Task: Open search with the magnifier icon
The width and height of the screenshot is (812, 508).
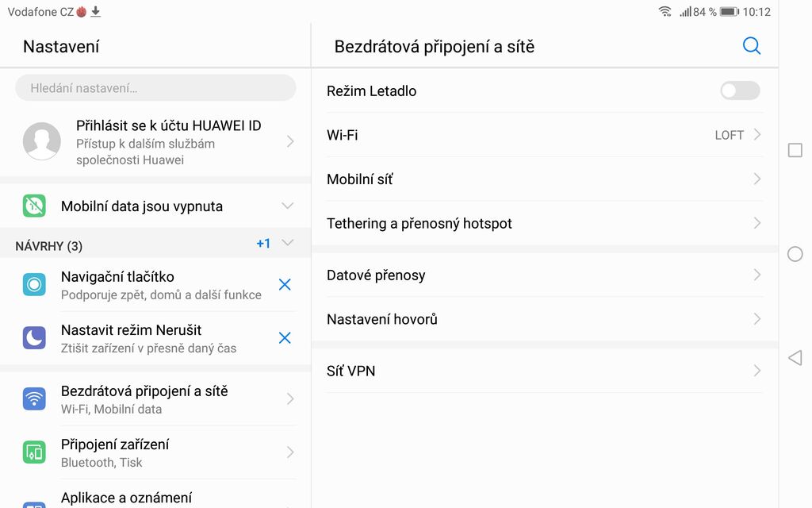Action: click(751, 46)
